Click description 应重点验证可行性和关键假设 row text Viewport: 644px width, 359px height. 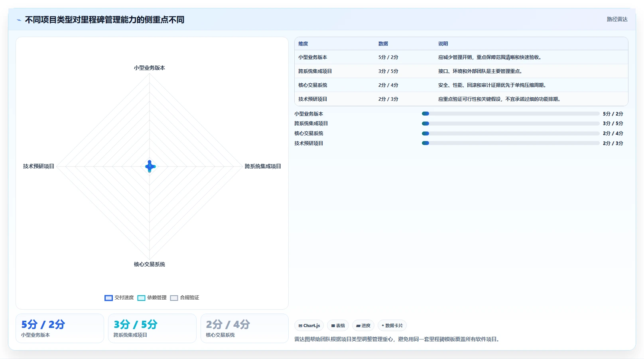coord(500,99)
